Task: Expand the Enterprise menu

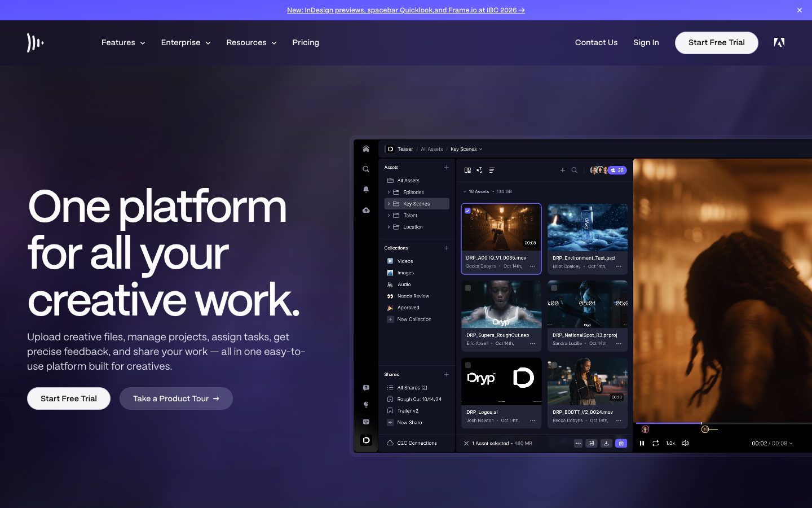Action: [186, 42]
